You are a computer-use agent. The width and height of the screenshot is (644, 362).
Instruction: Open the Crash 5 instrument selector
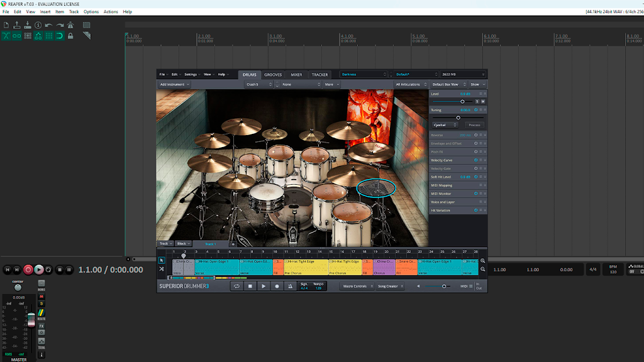[258, 85]
